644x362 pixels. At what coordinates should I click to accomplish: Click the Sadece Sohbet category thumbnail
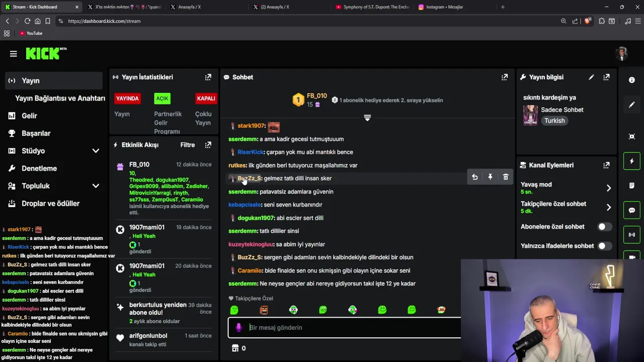pos(530,115)
